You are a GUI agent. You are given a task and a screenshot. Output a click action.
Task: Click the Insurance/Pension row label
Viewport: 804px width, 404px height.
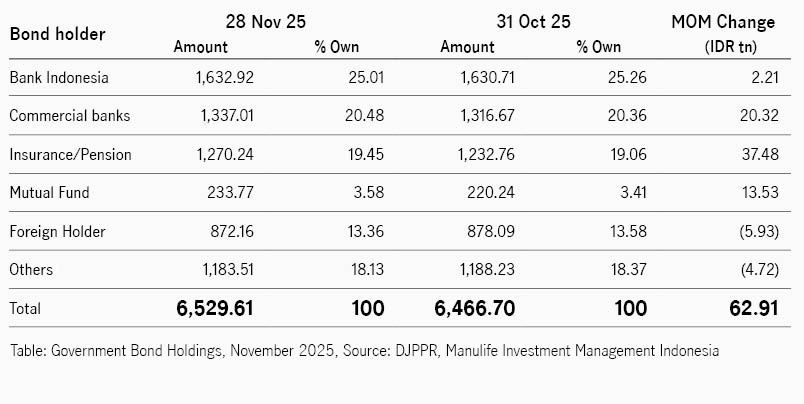tap(70, 155)
